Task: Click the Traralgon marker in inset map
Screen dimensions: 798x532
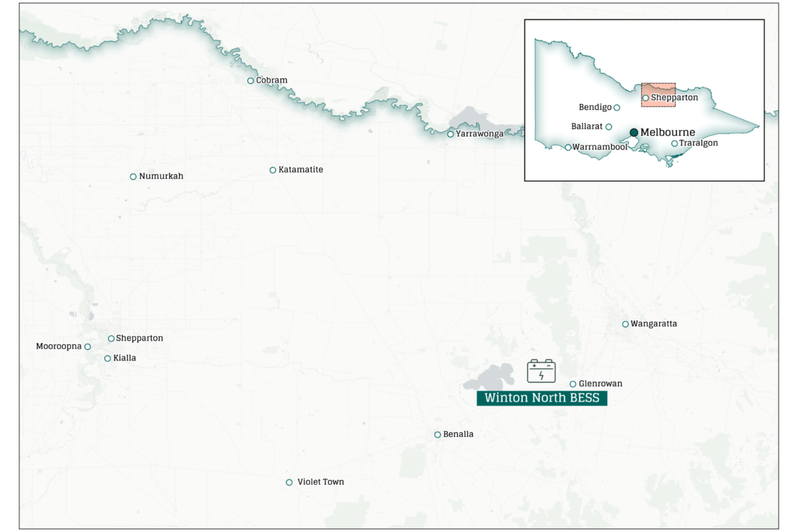Action: click(674, 144)
